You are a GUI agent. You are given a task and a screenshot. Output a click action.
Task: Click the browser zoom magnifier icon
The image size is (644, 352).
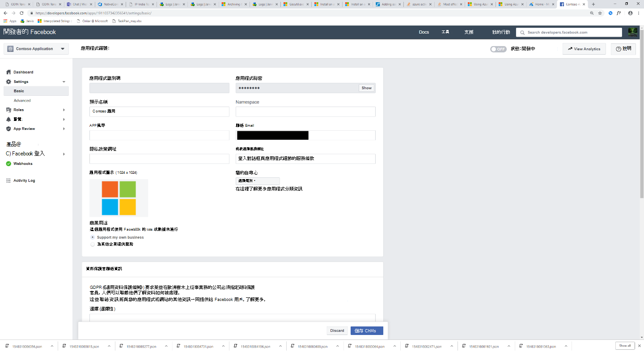tap(592, 13)
